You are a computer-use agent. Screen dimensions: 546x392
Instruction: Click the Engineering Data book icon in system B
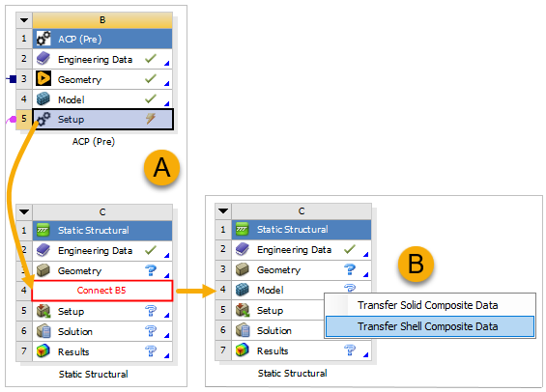click(x=43, y=59)
